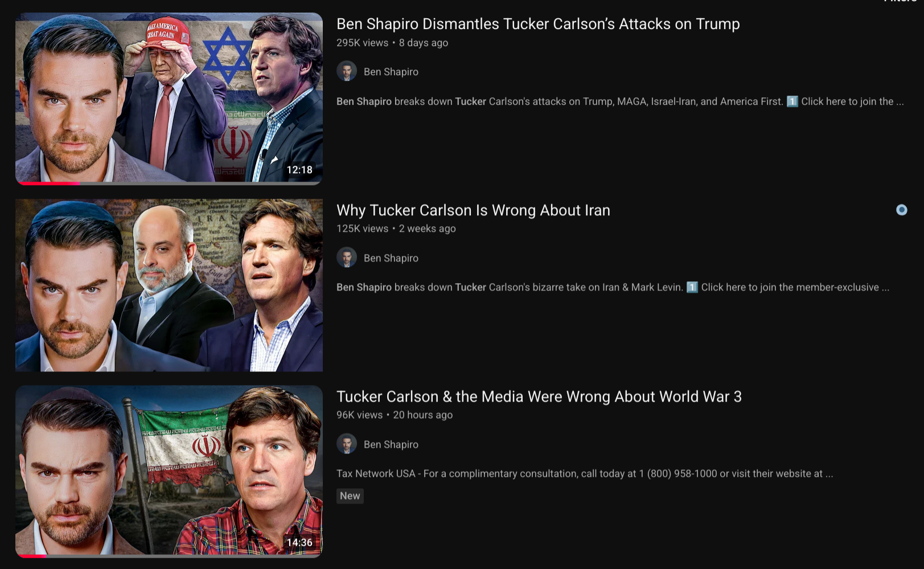
Task: Click Ben Shapiro avatar on the 'World War 3' video
Action: click(x=347, y=444)
